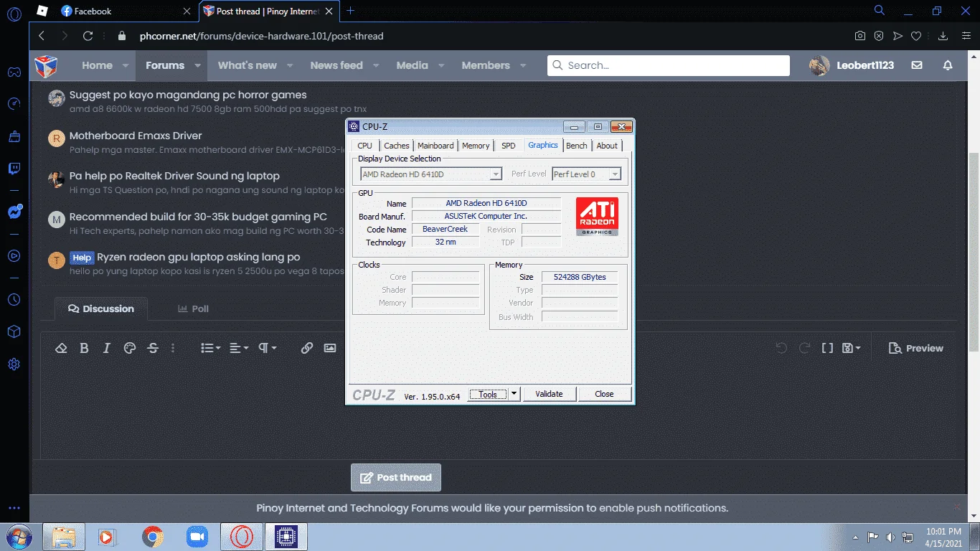This screenshot has height=551, width=980.
Task: Switch to the Bench tab in CPU-Z
Action: click(x=577, y=146)
